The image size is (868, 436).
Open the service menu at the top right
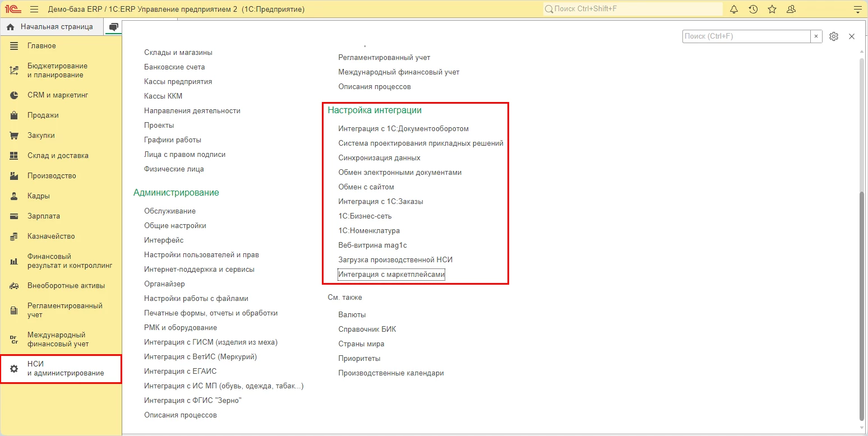click(x=857, y=10)
